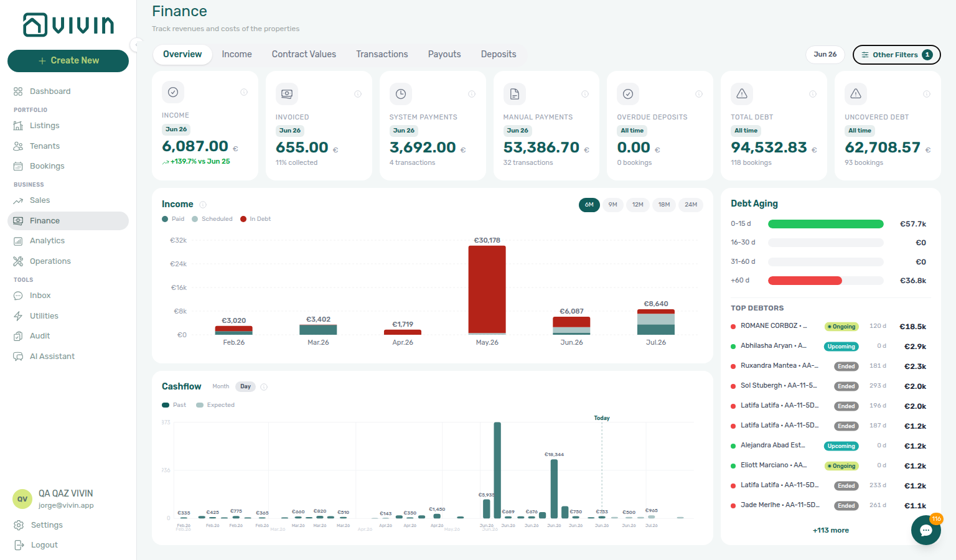956x560 pixels.
Task: Open the Operations tools icon
Action: pyautogui.click(x=18, y=261)
